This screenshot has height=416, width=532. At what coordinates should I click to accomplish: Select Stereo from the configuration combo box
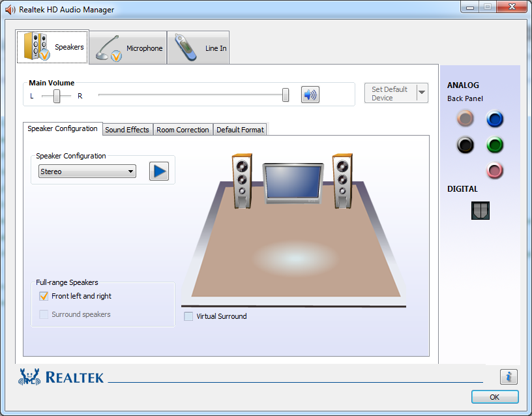pos(85,171)
